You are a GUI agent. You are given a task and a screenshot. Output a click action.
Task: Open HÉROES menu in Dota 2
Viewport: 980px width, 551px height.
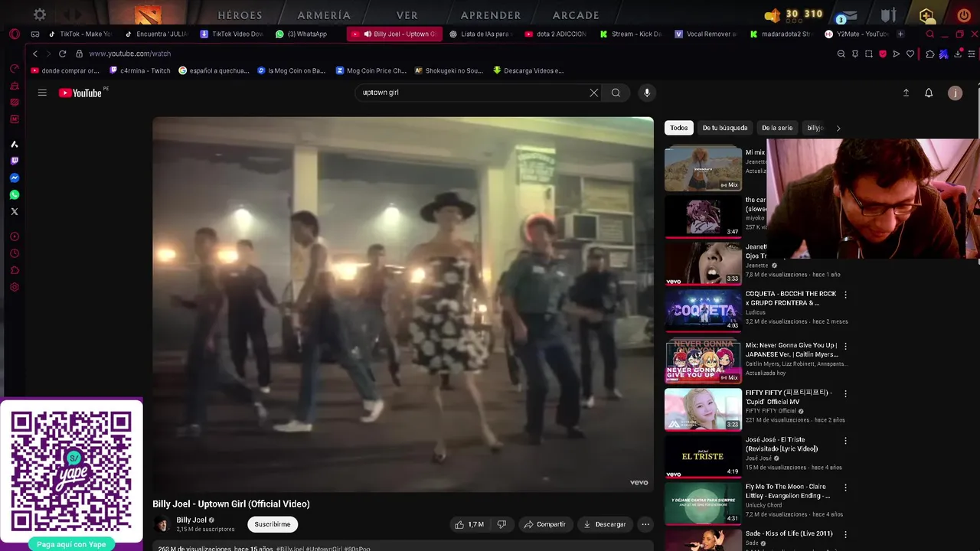[x=240, y=15]
